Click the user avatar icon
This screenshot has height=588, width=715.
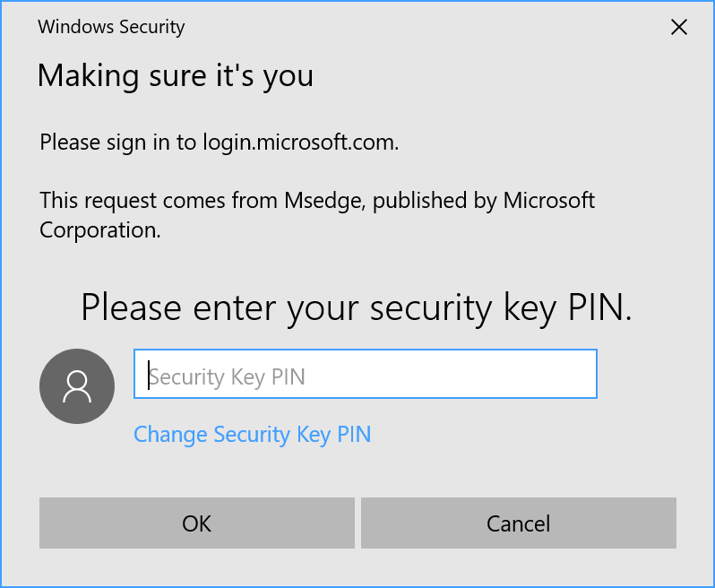tap(77, 386)
